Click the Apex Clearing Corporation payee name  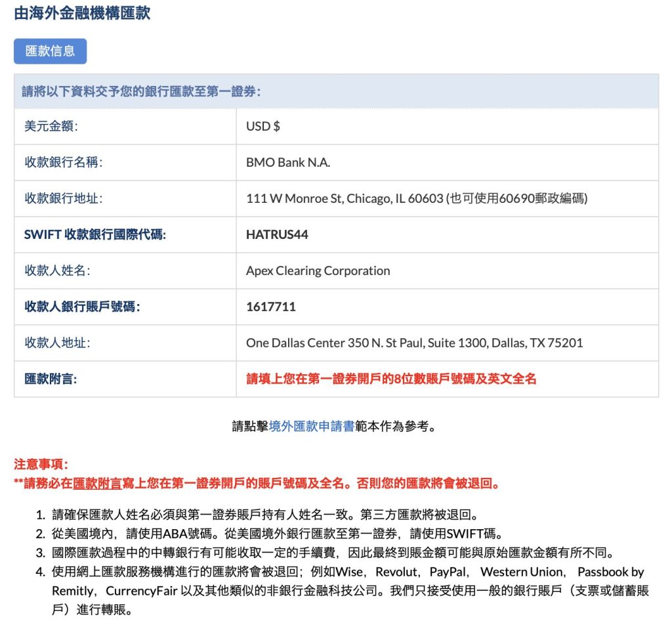(x=318, y=270)
